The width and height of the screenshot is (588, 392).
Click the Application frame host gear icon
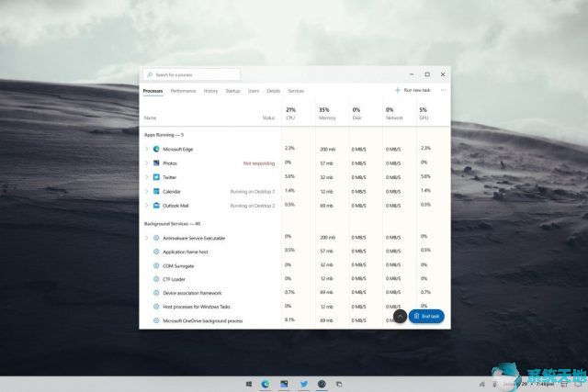tap(156, 252)
